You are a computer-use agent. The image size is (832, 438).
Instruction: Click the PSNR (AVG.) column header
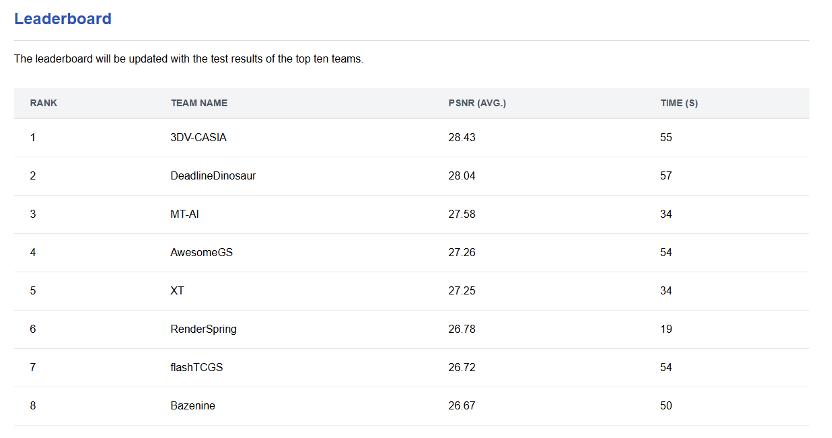pyautogui.click(x=477, y=103)
